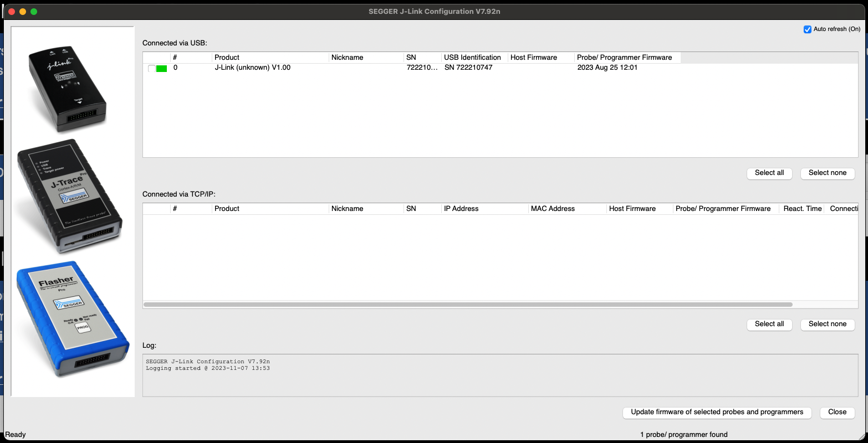
Task: Disable the Auto refresh checkbox
Action: point(808,29)
